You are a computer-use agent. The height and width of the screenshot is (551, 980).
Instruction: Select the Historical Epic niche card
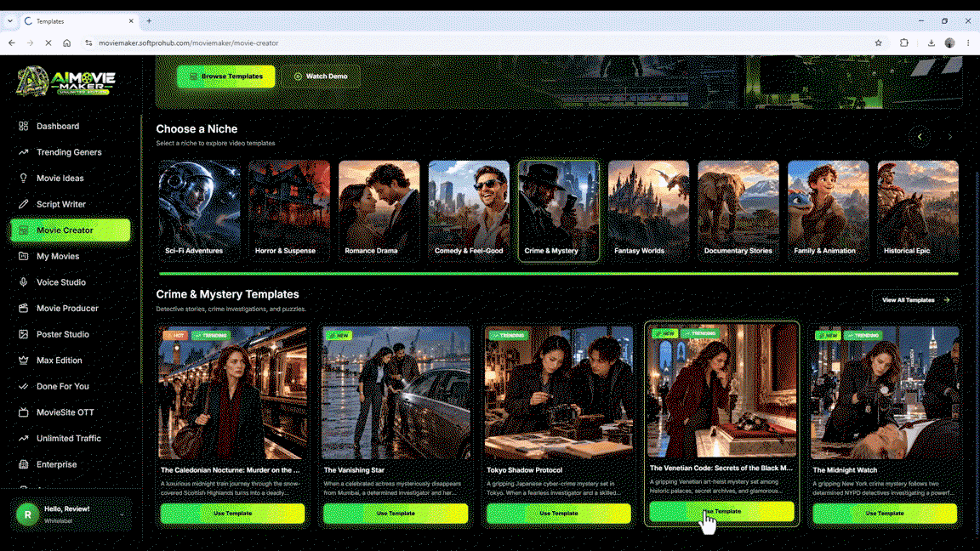(918, 211)
